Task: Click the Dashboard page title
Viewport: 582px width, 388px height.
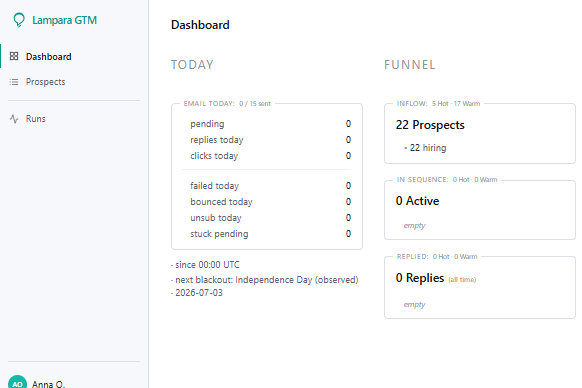Action: point(200,25)
